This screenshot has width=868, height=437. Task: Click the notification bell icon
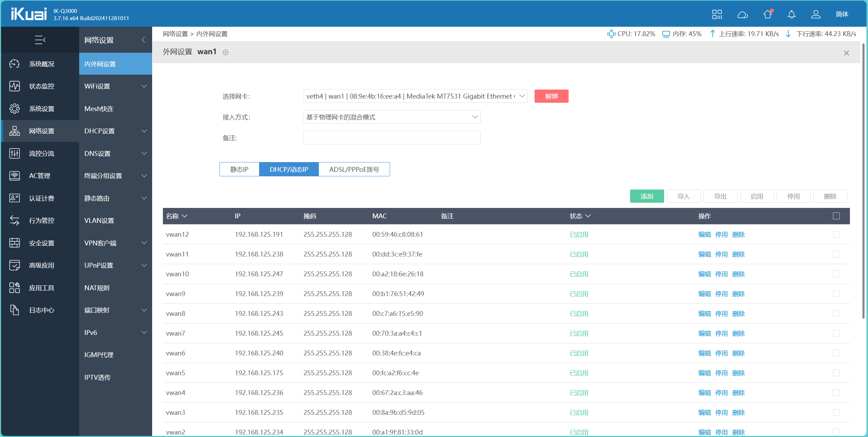[x=791, y=15]
